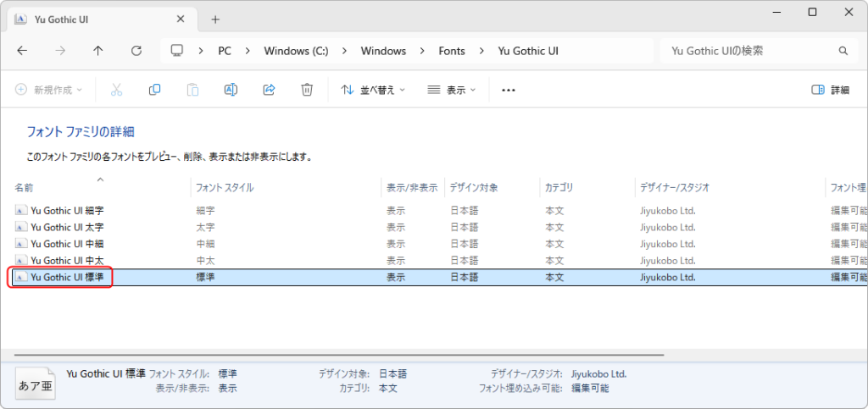868x409 pixels.
Task: Click the あア亜 font preview thumbnail
Action: [x=36, y=384]
